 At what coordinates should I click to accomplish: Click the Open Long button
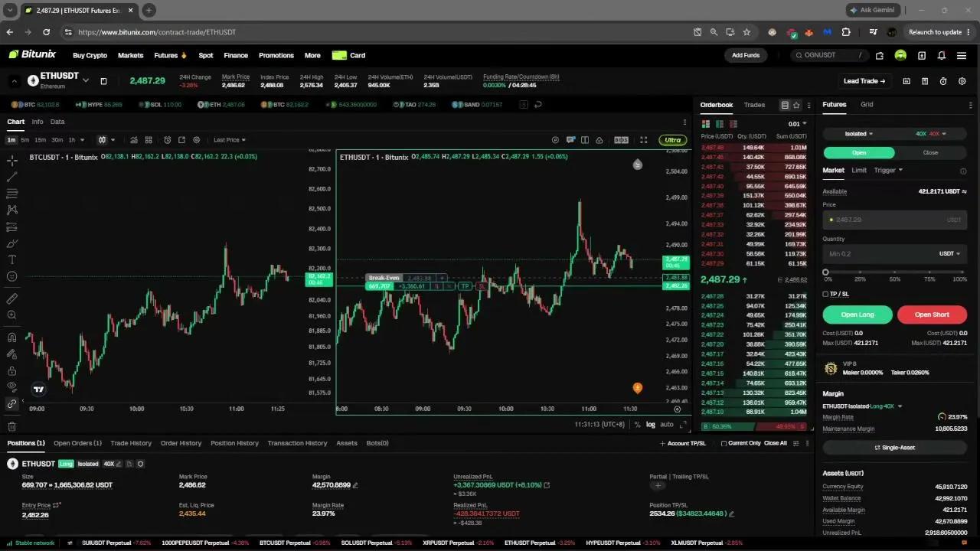click(x=857, y=315)
